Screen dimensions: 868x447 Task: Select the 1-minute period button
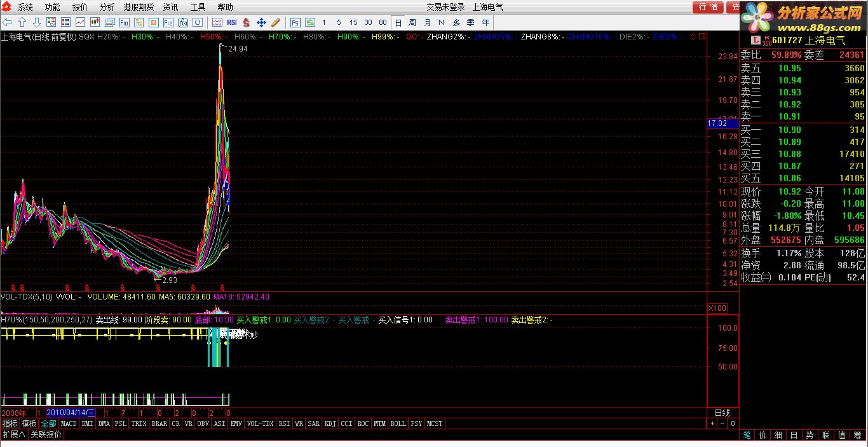tap(324, 22)
